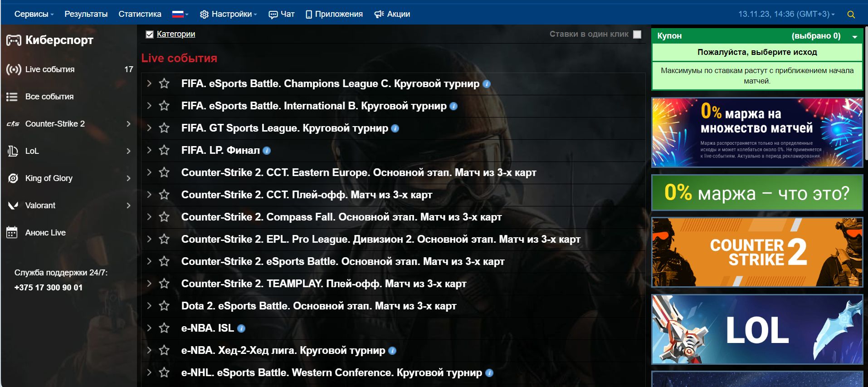Click the Киберспорт gamepad icon
The image size is (868, 387).
14,40
